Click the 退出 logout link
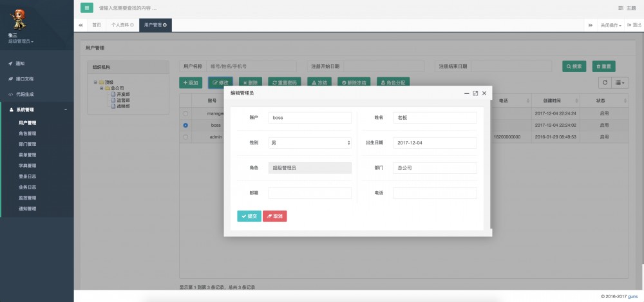The height and width of the screenshot is (302, 644). pos(634,25)
